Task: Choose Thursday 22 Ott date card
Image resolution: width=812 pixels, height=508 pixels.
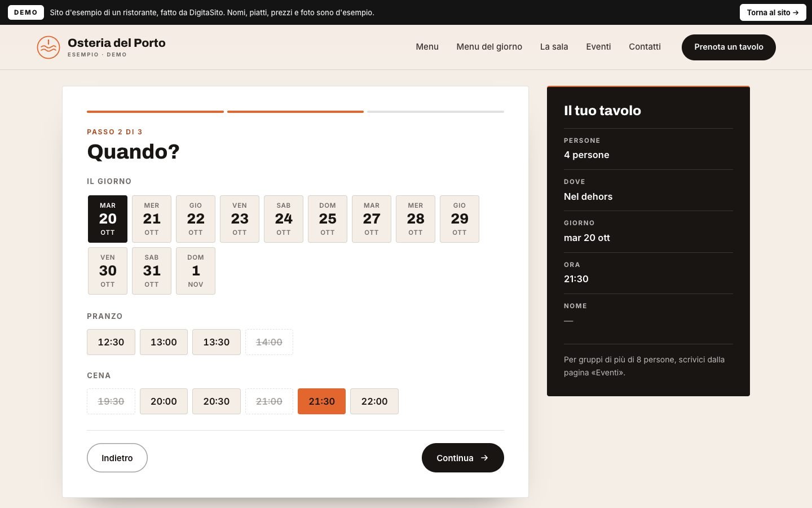Action: click(x=196, y=219)
